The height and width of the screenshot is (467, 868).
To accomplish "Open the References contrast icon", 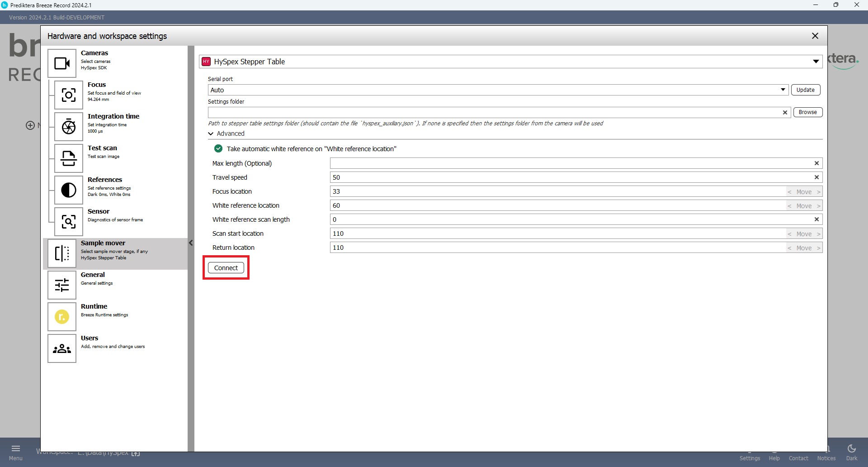I will [69, 190].
